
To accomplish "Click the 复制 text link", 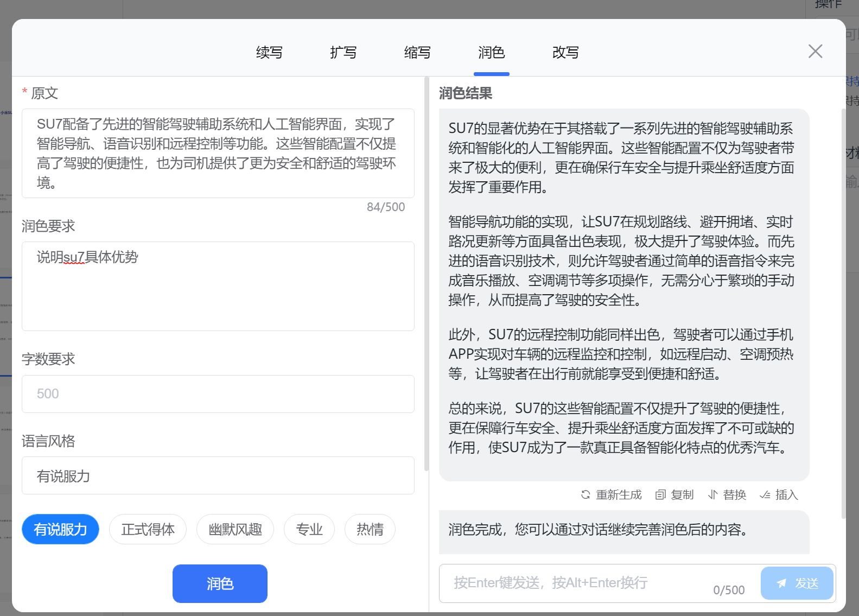I will click(x=682, y=494).
